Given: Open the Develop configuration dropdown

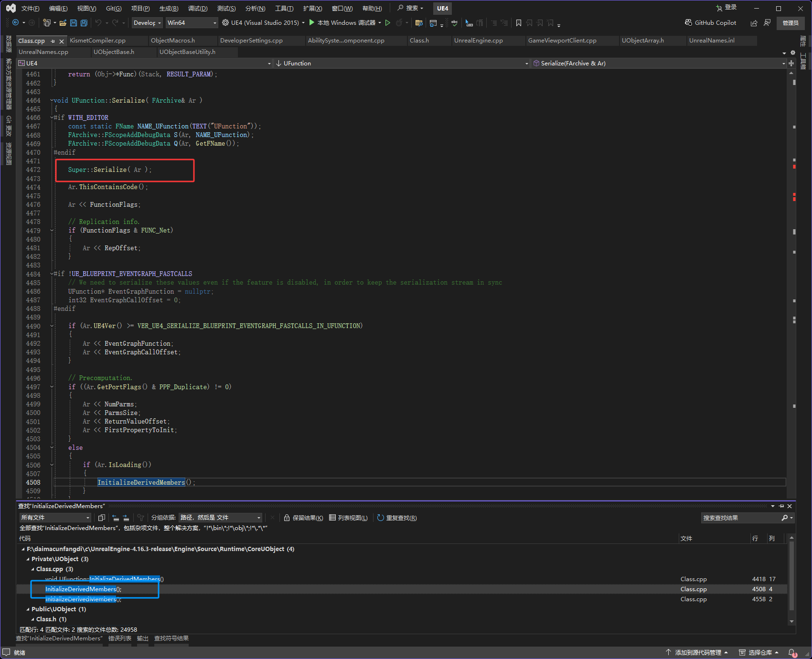Looking at the screenshot, I should [x=147, y=22].
